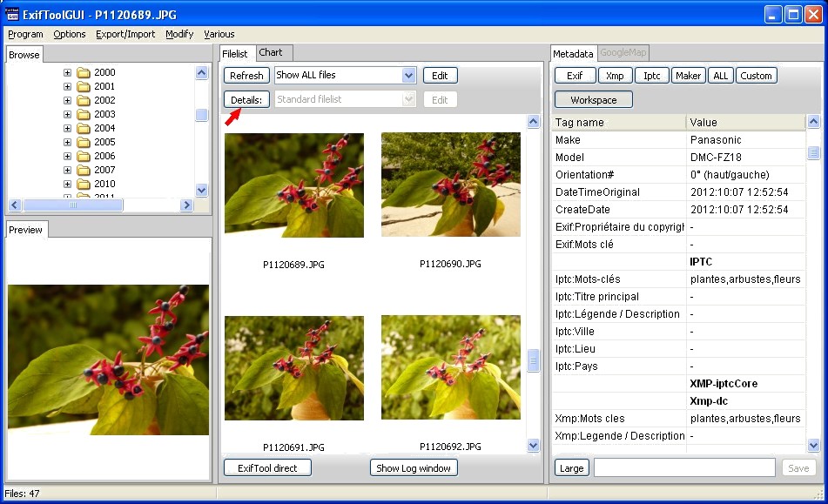The width and height of the screenshot is (828, 504).
Task: Select the 2007 folder icon
Action: click(84, 170)
